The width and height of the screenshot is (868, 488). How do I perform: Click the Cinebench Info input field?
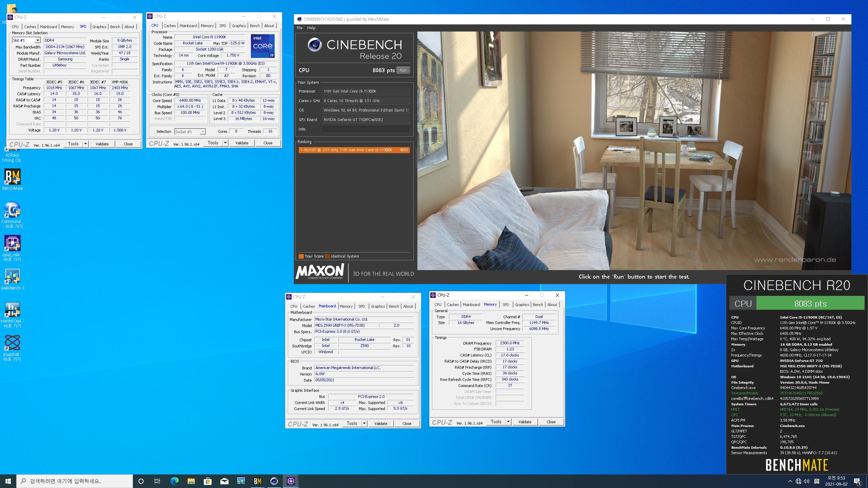pos(366,129)
